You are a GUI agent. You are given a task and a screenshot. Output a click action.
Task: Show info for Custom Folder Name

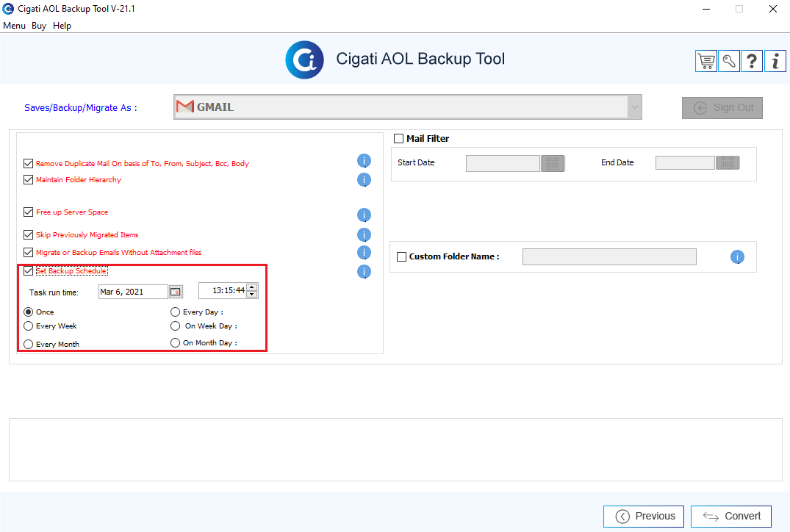pyautogui.click(x=737, y=257)
